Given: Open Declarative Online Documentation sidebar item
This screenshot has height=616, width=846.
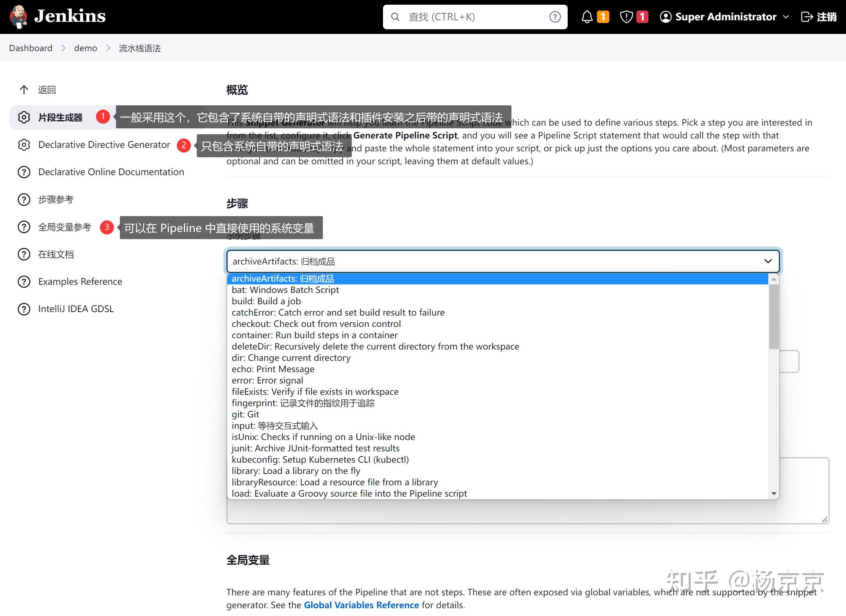Looking at the screenshot, I should (111, 172).
